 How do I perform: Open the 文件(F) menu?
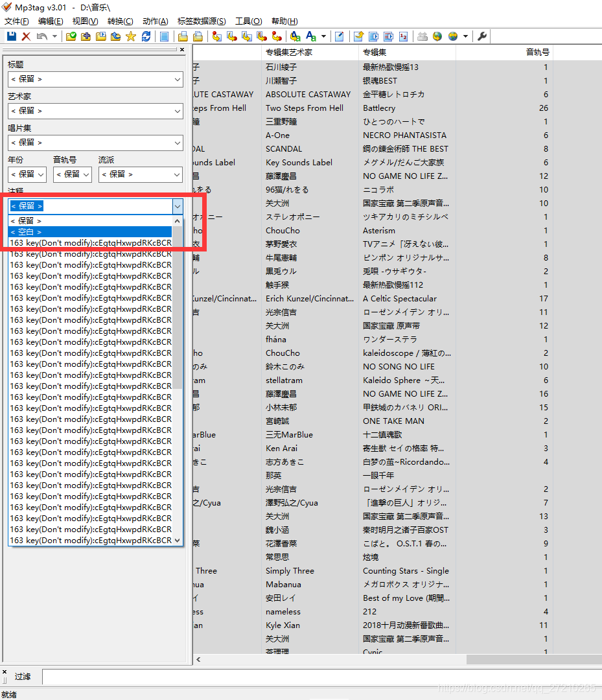(x=16, y=21)
